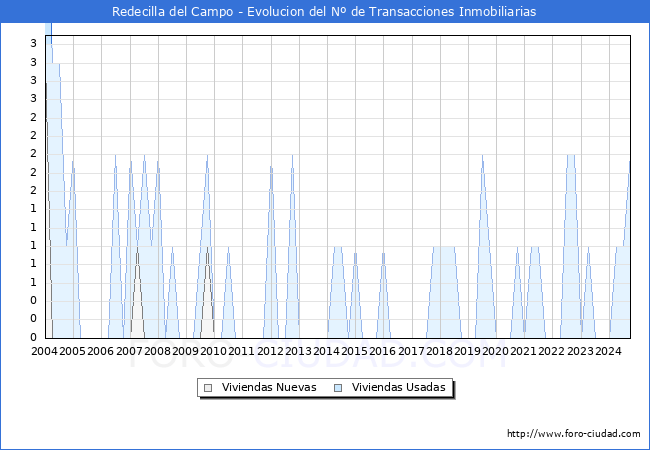Click the 2006 x-axis label
The height and width of the screenshot is (450, 650).
100,351
